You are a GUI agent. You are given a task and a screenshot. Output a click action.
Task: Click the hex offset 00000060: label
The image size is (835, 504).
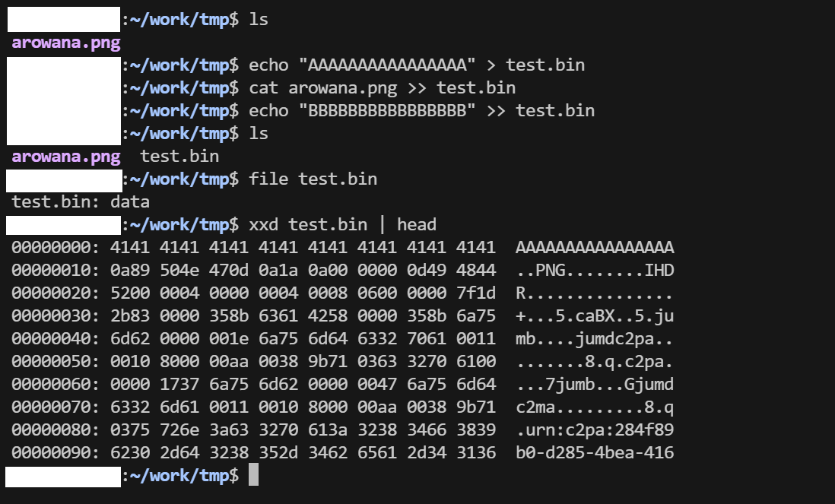(56, 385)
